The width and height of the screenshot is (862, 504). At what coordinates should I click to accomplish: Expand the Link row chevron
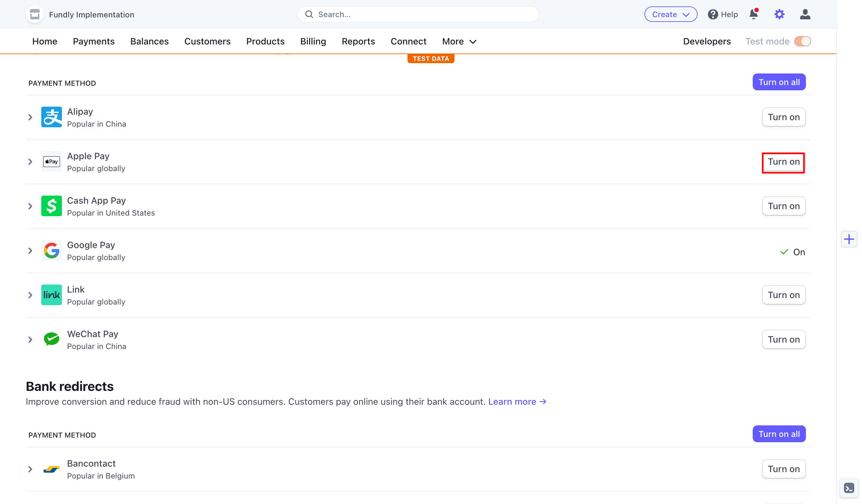(30, 295)
